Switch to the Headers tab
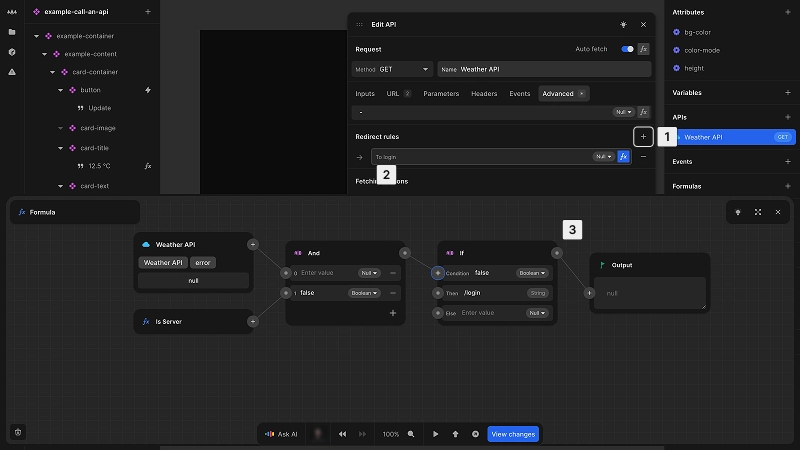This screenshot has width=800, height=450. pyautogui.click(x=484, y=94)
